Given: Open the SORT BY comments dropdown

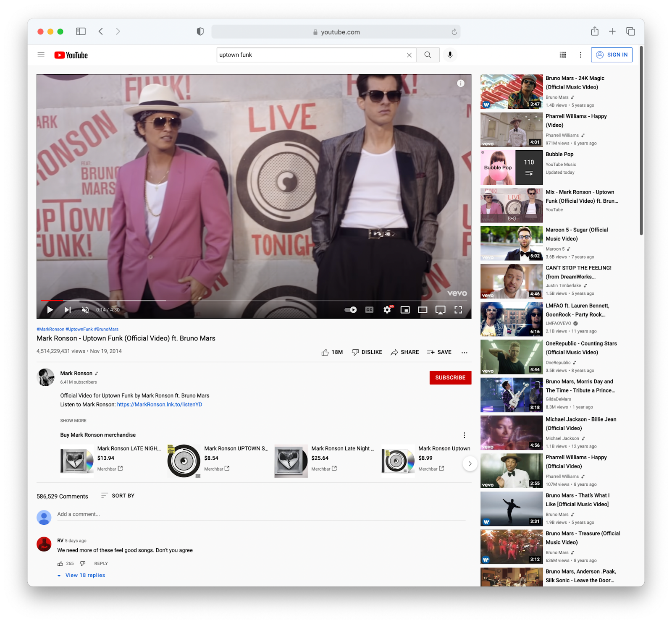Looking at the screenshot, I should pyautogui.click(x=118, y=496).
